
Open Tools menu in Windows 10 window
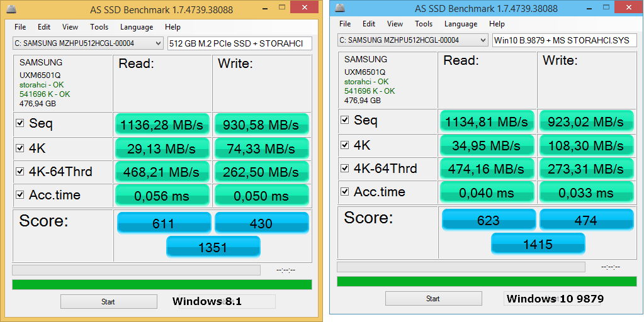point(424,24)
